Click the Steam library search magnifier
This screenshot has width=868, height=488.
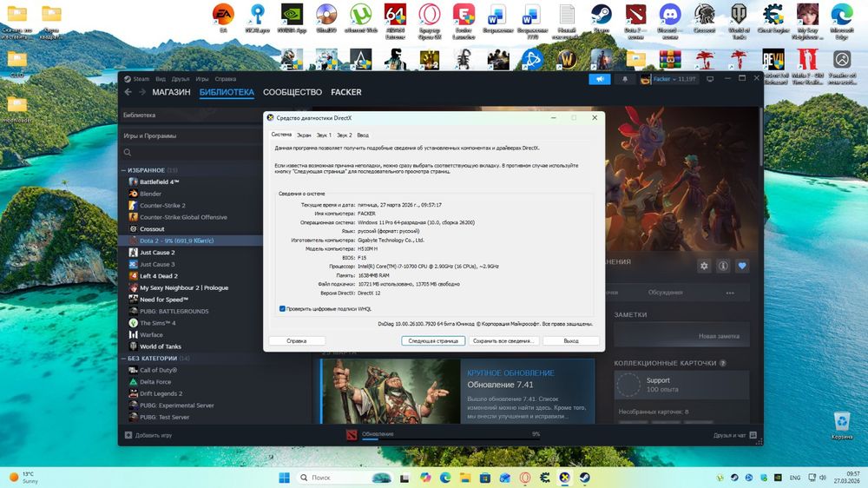point(128,152)
